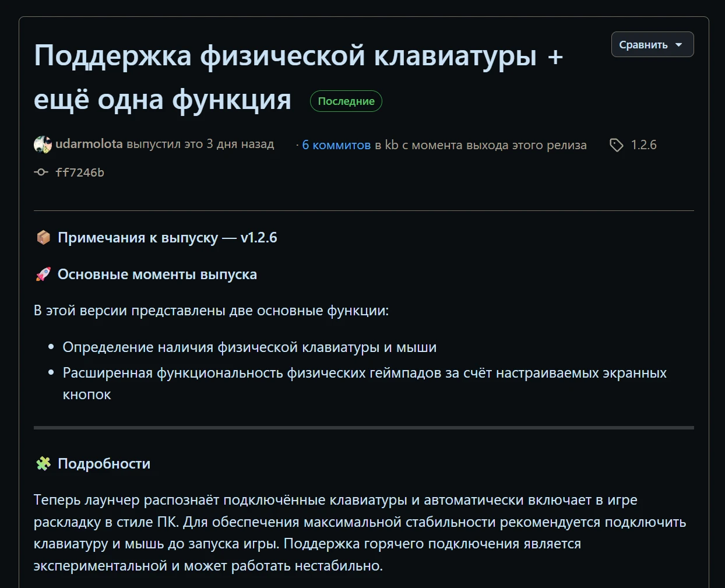Click the 'Основные моменты выпуска' heading

[x=157, y=274]
